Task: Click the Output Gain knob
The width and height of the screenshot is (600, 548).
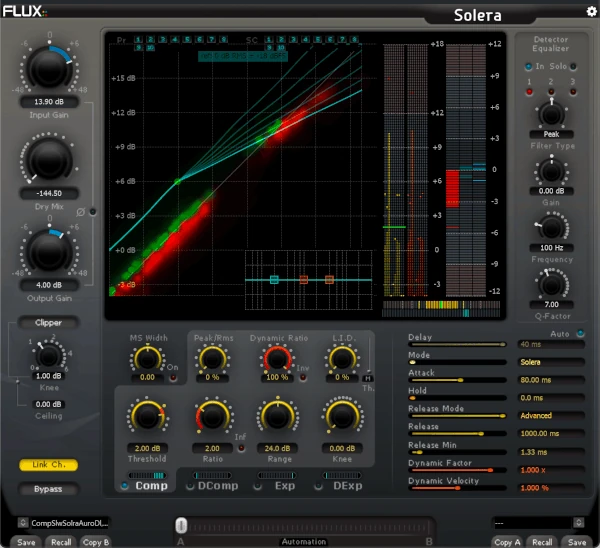Action: (x=49, y=252)
